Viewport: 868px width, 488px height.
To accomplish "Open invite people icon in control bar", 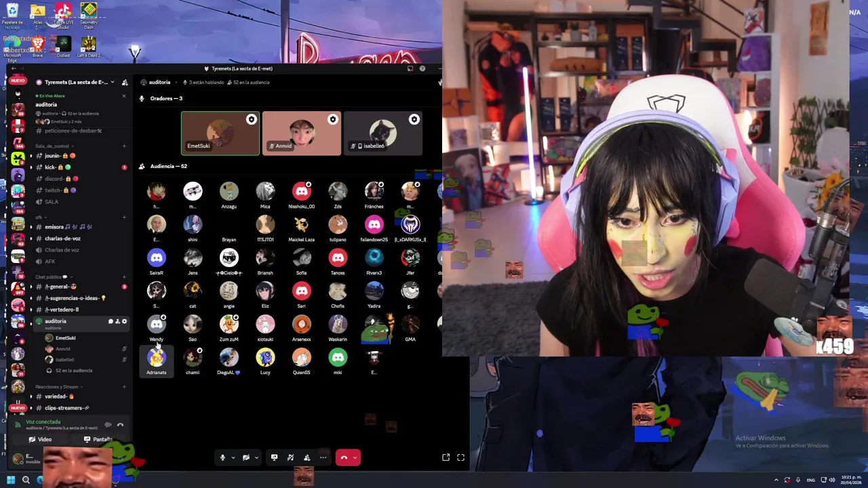I will tap(307, 457).
